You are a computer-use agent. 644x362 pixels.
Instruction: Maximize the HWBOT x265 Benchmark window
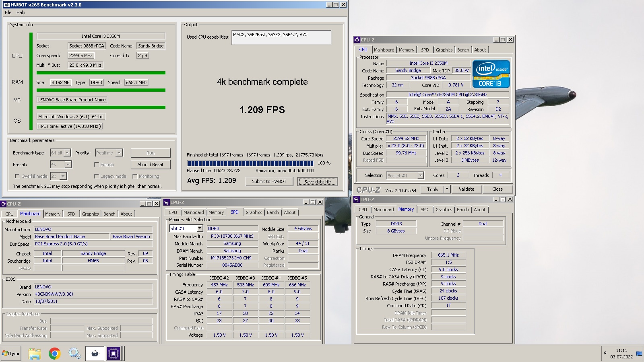click(336, 5)
